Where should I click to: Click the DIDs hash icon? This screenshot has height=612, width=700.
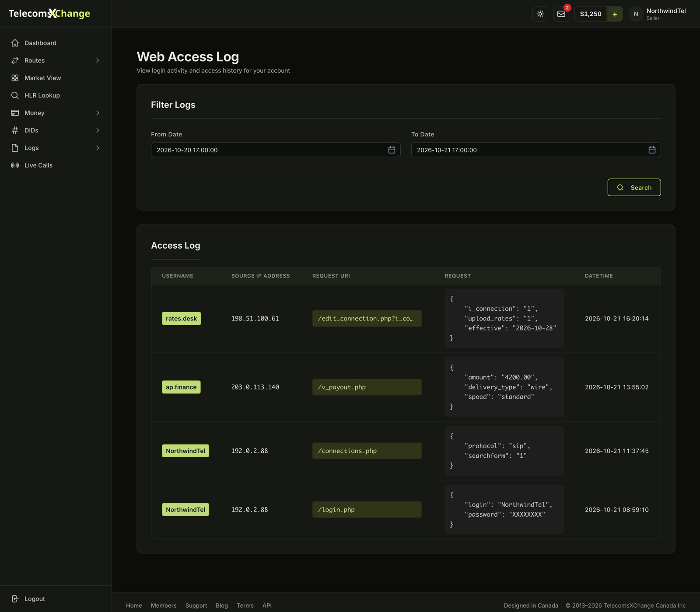(x=15, y=130)
